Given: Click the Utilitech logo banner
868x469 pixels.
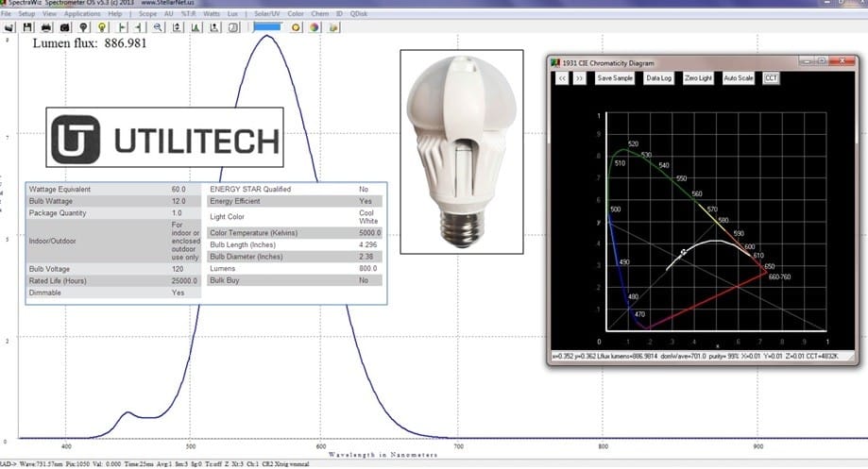Looking at the screenshot, I should tap(165, 138).
